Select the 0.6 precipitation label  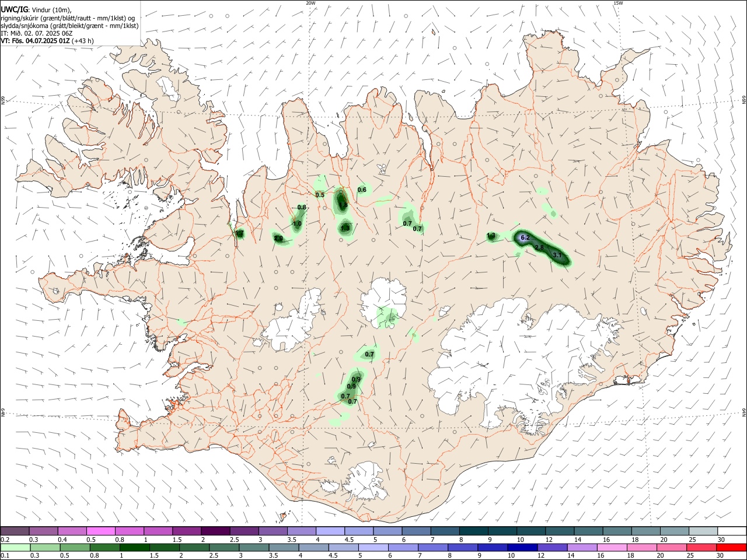[362, 190]
